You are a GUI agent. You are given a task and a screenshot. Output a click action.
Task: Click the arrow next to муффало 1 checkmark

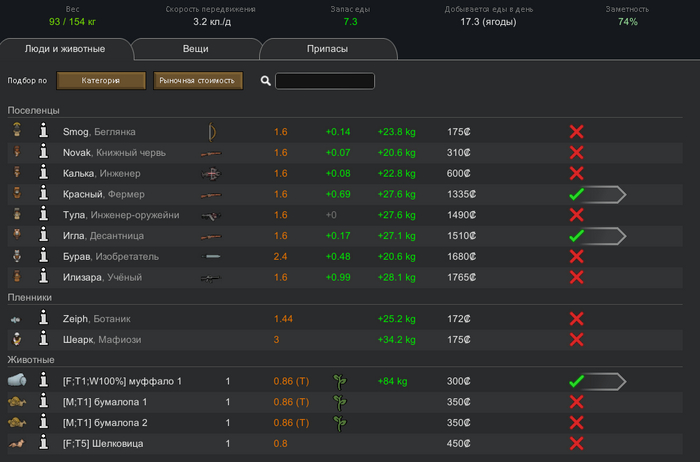605,381
